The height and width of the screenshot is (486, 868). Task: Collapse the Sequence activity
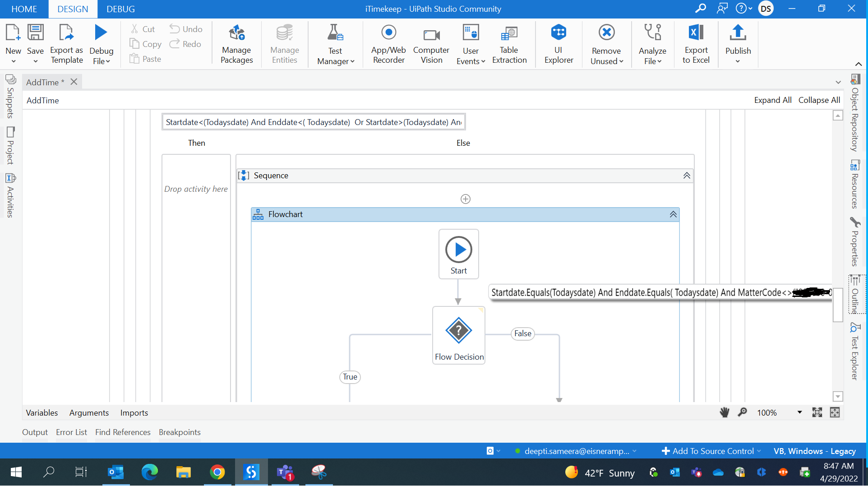(686, 176)
